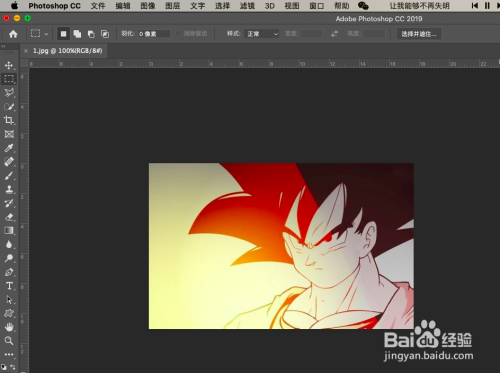500x373 pixels.
Task: Select the Path Selection tool
Action: 9,300
